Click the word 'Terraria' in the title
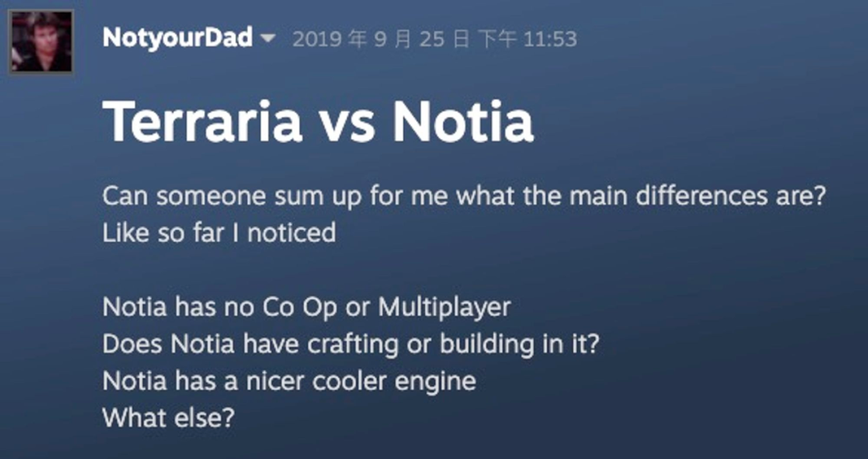Image resolution: width=868 pixels, height=459 pixels. click(203, 122)
